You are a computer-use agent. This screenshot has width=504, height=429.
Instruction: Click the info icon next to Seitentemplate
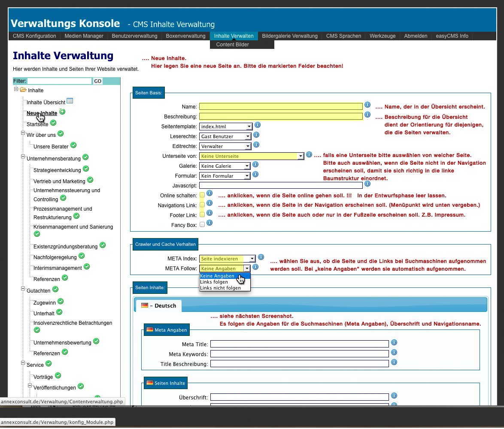click(258, 125)
